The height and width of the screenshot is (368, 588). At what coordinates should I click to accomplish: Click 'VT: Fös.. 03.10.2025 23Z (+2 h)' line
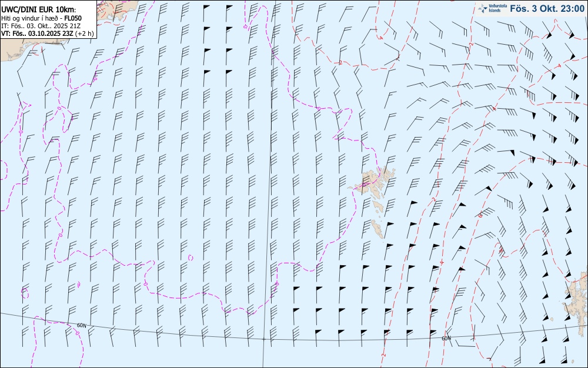[47, 34]
